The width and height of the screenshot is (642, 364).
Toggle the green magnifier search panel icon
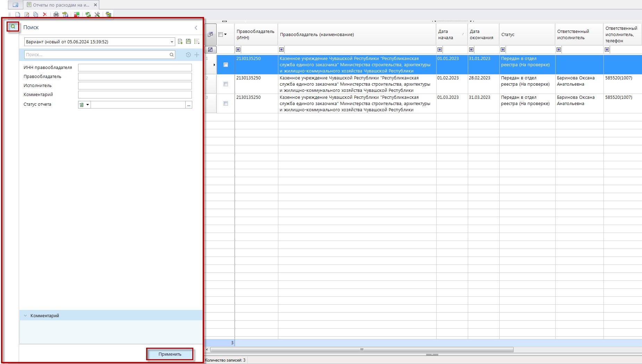(13, 27)
